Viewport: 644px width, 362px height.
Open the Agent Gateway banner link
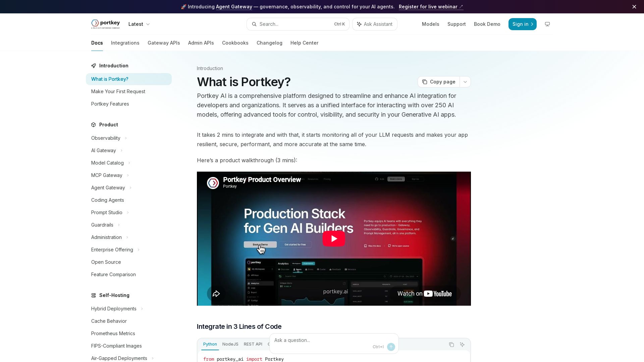pos(234,7)
